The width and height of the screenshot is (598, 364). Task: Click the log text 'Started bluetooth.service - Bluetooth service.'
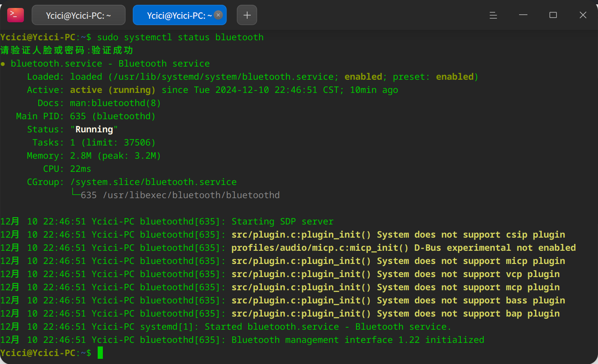click(328, 327)
